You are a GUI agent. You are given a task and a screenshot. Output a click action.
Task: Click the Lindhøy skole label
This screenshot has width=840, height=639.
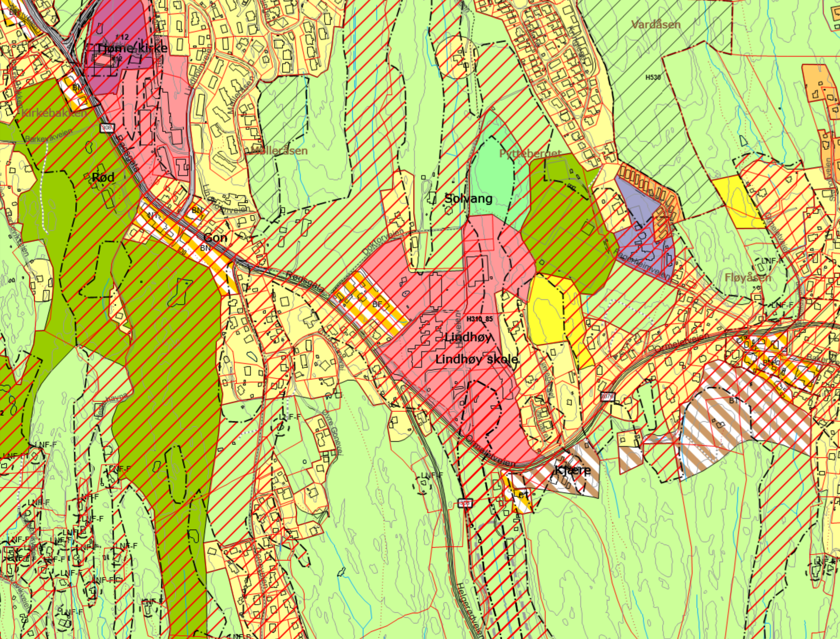(477, 359)
